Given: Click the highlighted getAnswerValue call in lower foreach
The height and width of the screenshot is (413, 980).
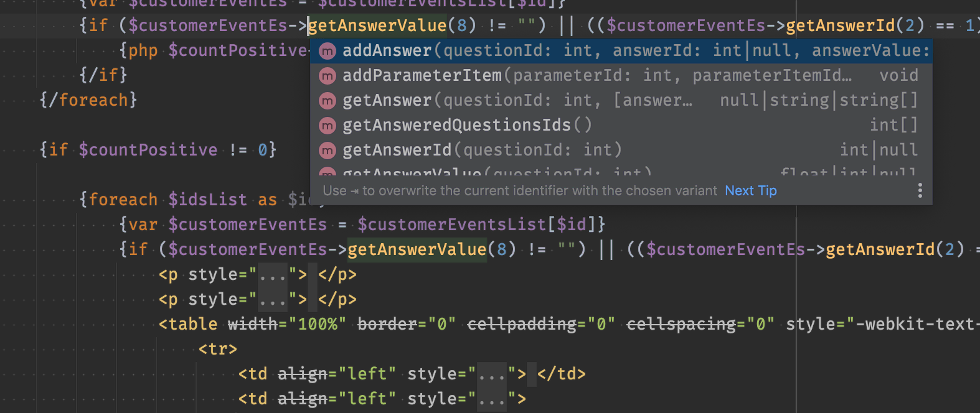Looking at the screenshot, I should pos(417,250).
